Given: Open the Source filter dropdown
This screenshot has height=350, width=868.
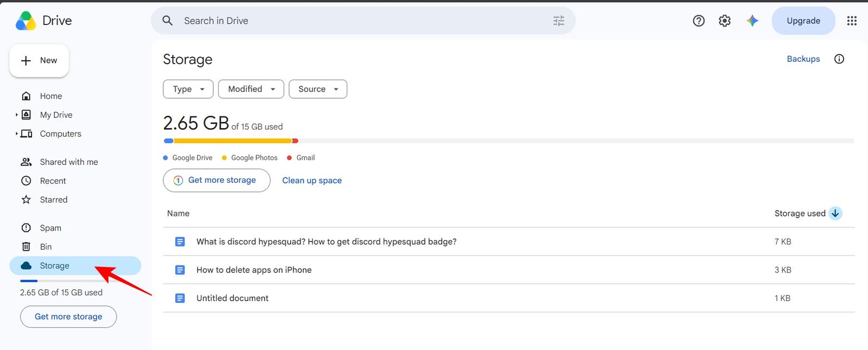Looking at the screenshot, I should (318, 89).
